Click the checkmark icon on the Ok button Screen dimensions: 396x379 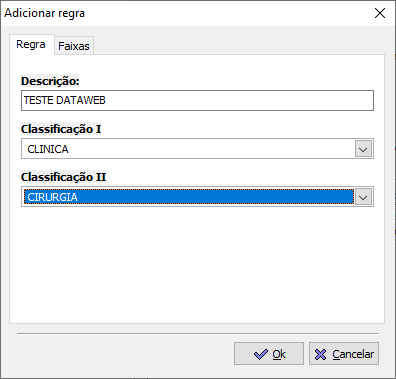coord(260,354)
